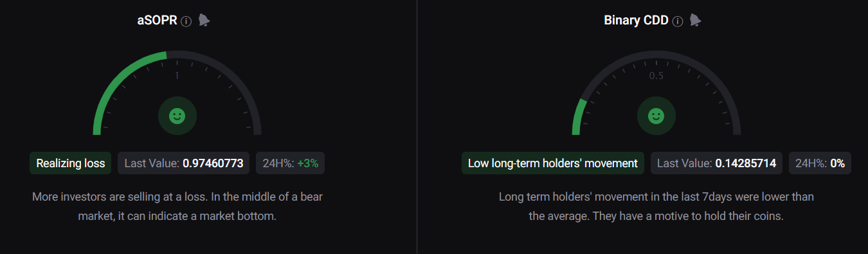Click the aSOPR 24H% +3% chip
The height and width of the screenshot is (254, 868).
291,163
